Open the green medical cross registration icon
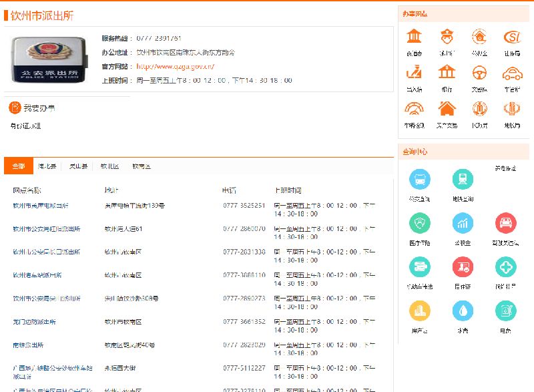Viewport: 534px width, 392px height. (505, 267)
